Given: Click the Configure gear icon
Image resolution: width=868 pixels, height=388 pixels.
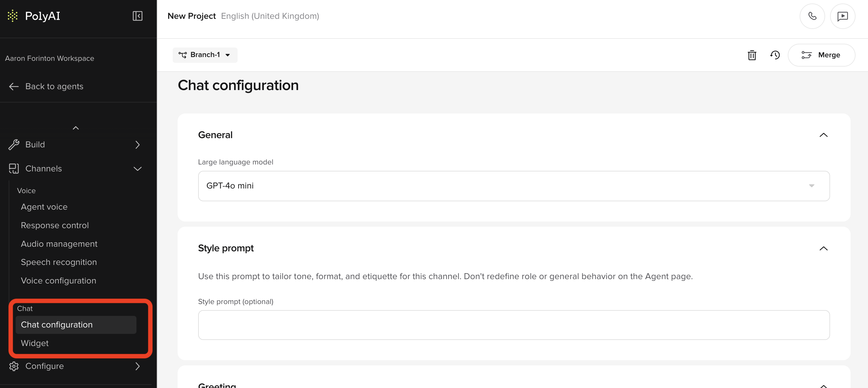Looking at the screenshot, I should pyautogui.click(x=14, y=366).
